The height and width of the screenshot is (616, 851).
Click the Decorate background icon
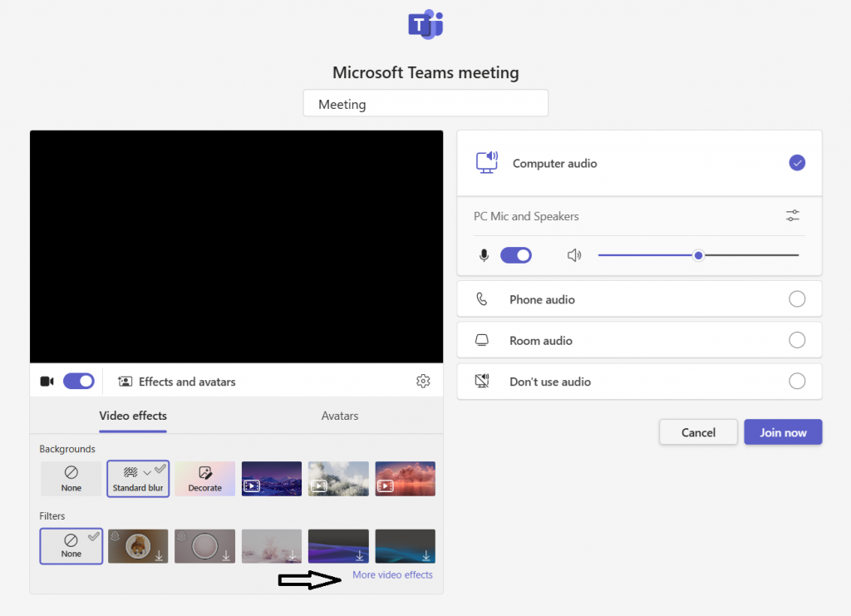204,473
